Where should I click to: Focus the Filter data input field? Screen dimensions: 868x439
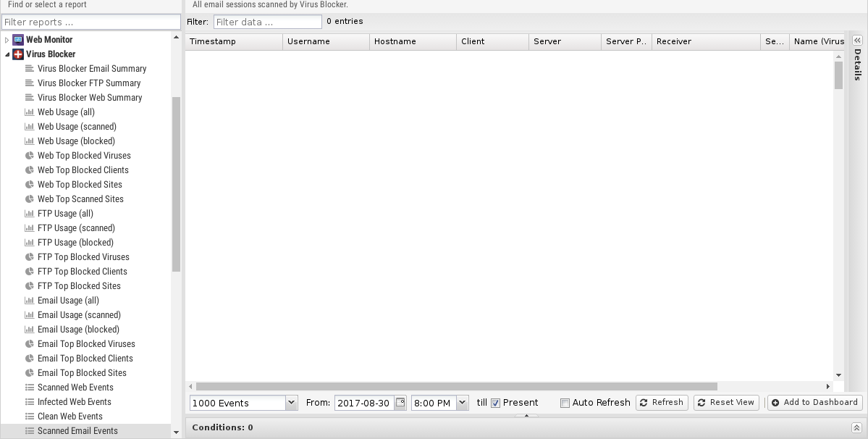click(267, 22)
